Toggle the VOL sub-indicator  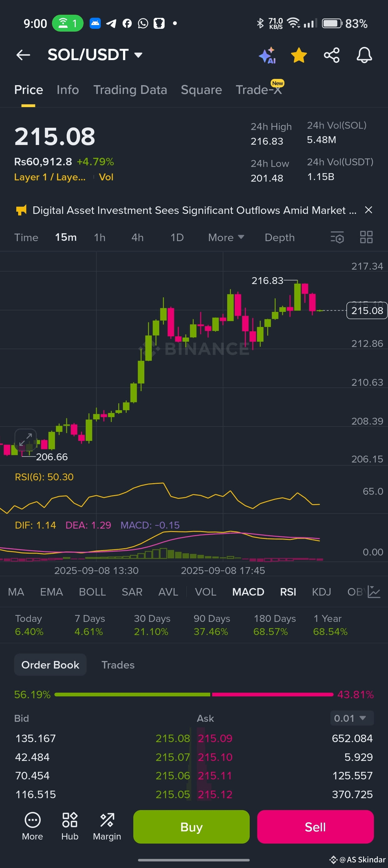(206, 592)
